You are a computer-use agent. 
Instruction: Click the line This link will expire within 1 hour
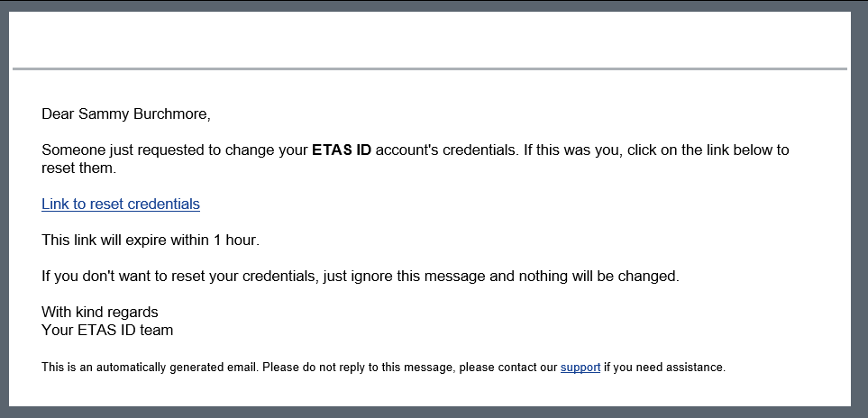[151, 240]
